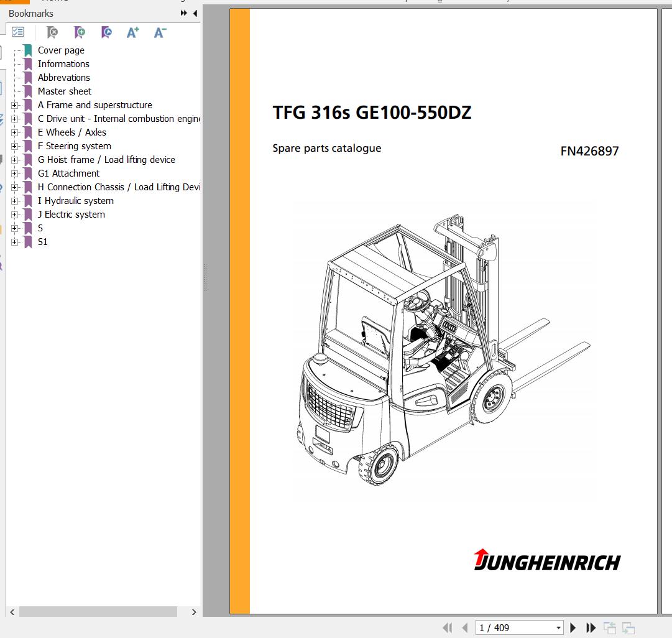The image size is (672, 638).
Task: Click the Spare parts catalogue subtitle
Action: click(327, 149)
